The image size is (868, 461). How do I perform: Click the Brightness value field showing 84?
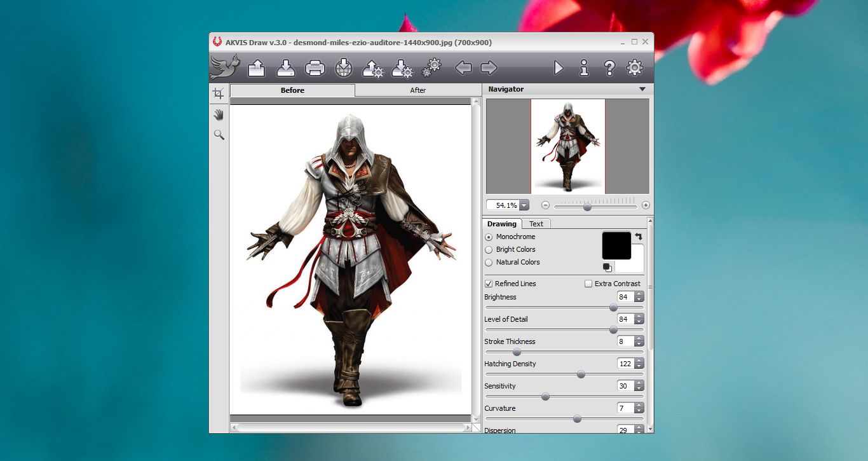pos(625,297)
